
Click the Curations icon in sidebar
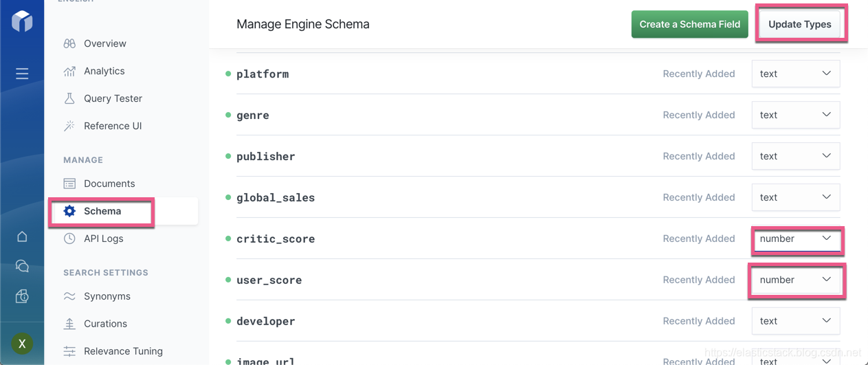coord(69,324)
